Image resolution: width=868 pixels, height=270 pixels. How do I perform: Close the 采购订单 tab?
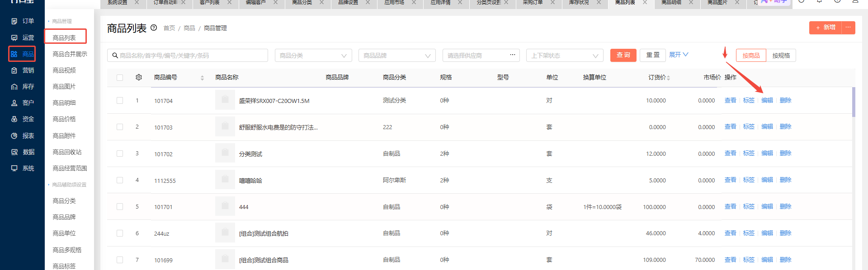coord(552,2)
